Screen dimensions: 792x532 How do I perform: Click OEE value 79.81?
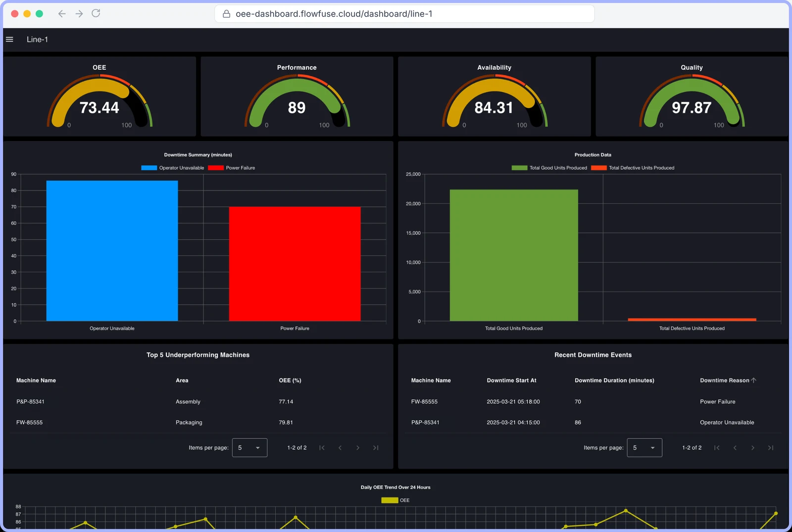286,423
